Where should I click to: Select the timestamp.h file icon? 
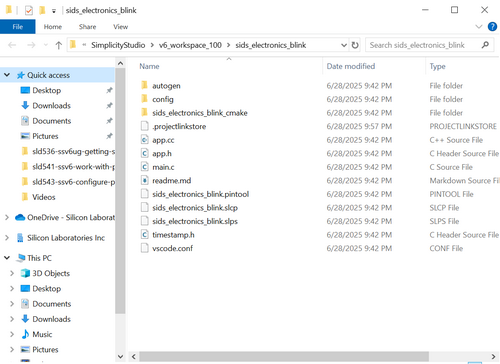click(x=144, y=235)
